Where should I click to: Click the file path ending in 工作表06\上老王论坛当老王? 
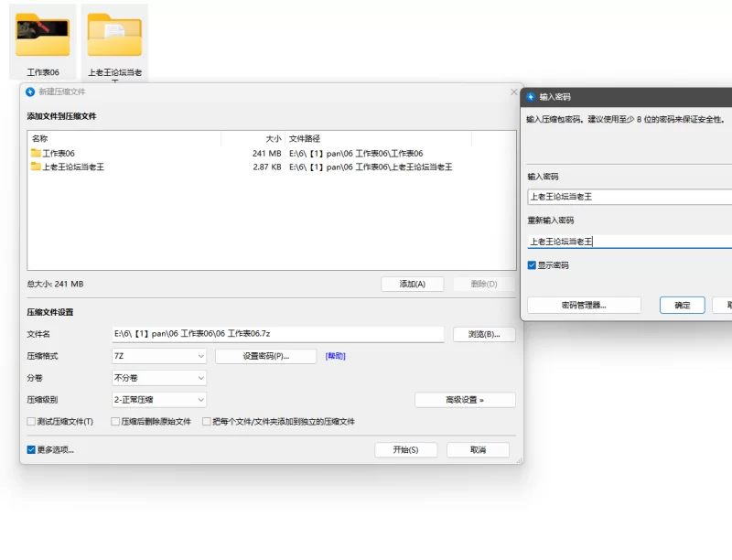pyautogui.click(x=371, y=167)
